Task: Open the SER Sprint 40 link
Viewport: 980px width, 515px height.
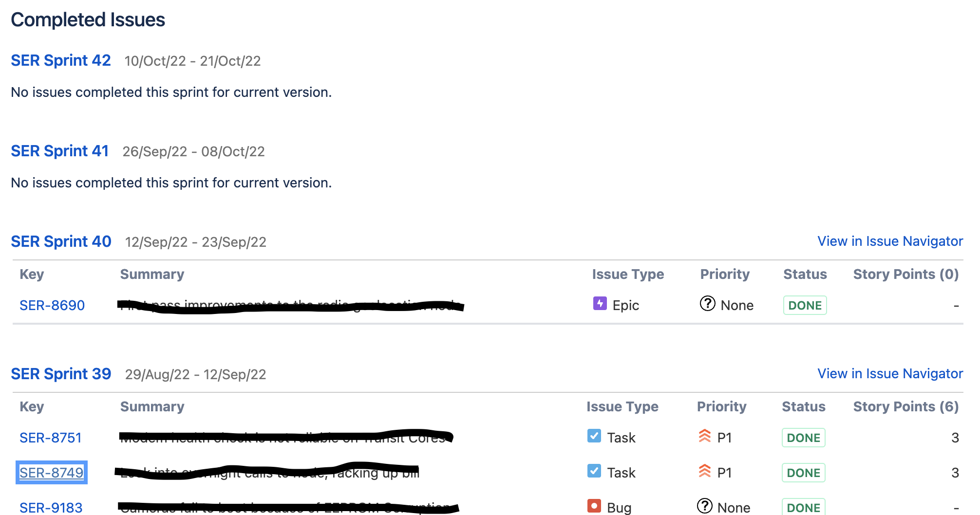Action: pyautogui.click(x=60, y=241)
